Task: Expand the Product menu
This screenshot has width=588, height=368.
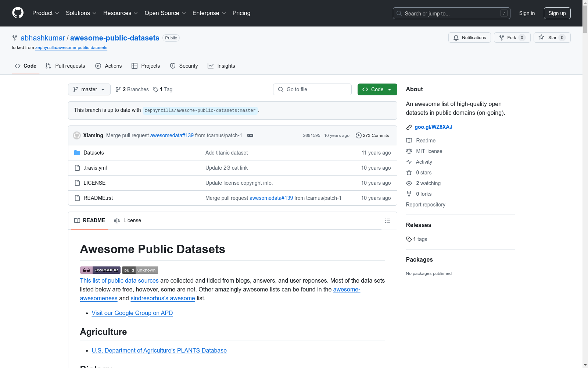Action: pos(46,13)
